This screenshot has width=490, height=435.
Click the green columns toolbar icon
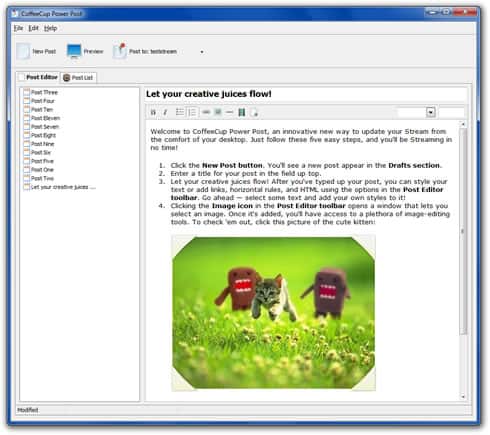(x=242, y=112)
